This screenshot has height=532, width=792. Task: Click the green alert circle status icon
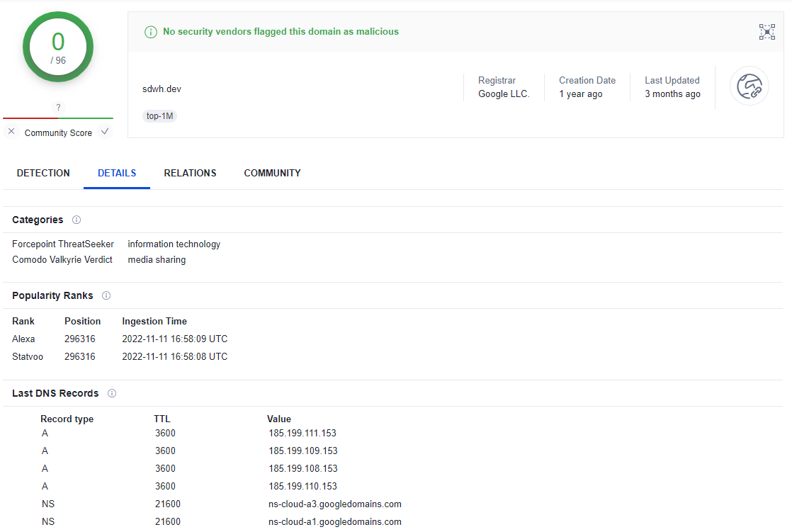point(150,32)
